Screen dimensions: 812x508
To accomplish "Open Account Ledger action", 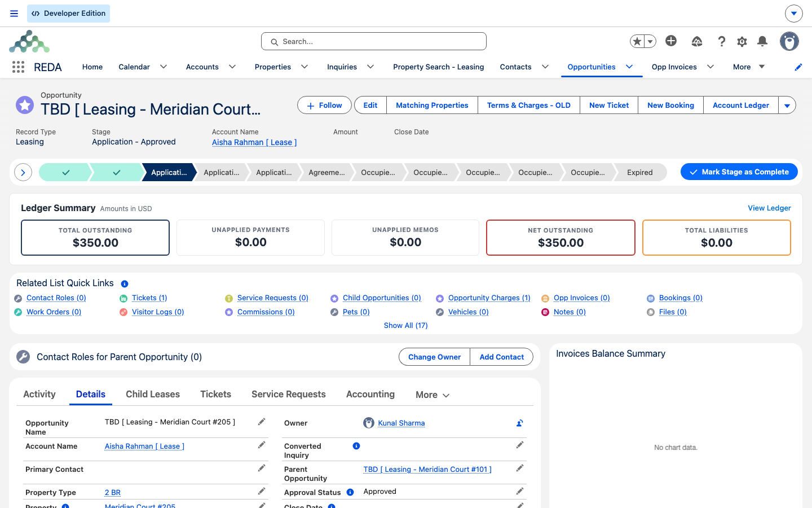I will pos(741,105).
